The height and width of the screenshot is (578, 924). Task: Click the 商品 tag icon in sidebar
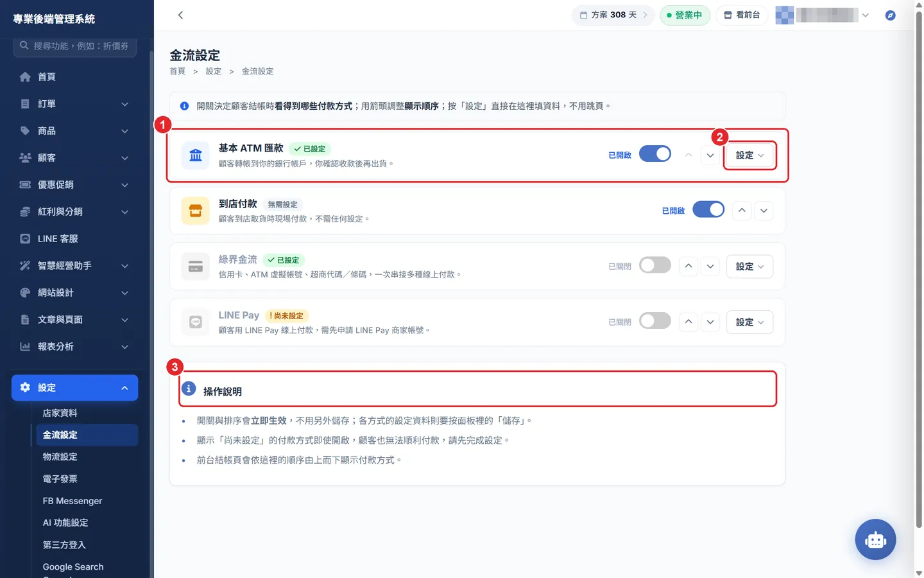(x=25, y=131)
